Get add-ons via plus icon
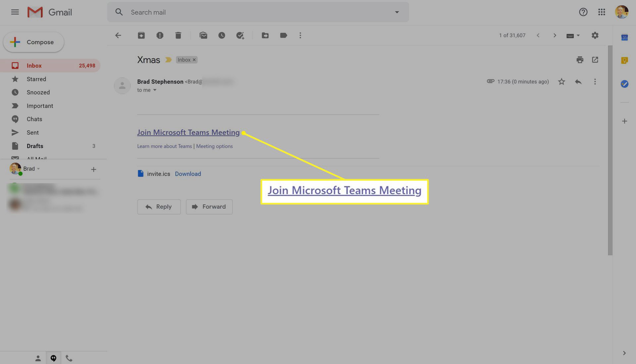 (624, 121)
